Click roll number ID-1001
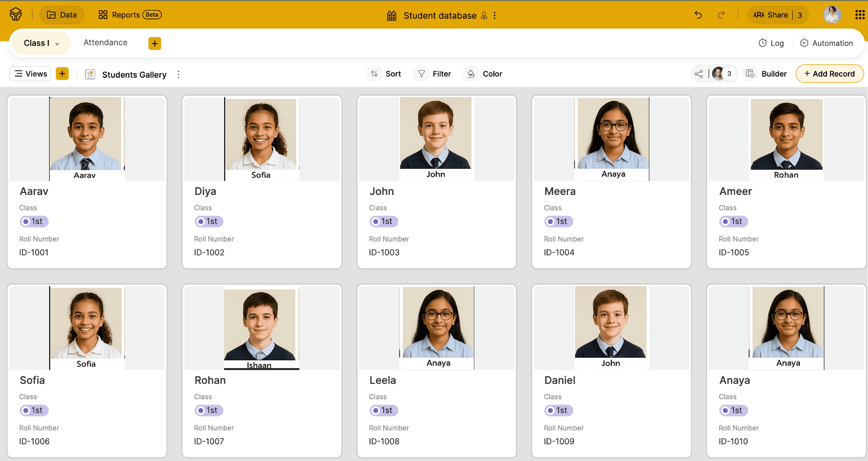This screenshot has width=868, height=461. click(x=34, y=253)
